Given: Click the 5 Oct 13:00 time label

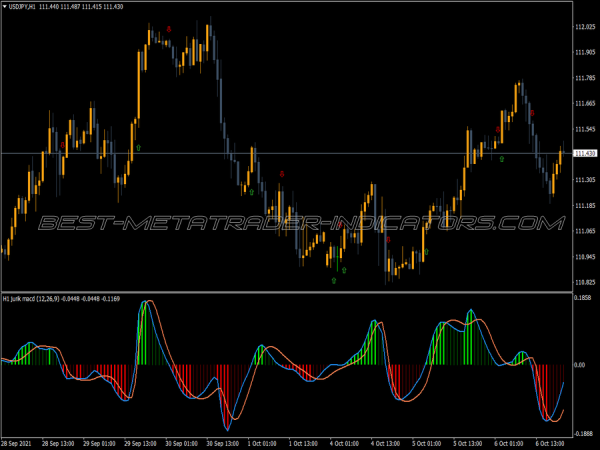Looking at the screenshot, I should click(468, 443).
